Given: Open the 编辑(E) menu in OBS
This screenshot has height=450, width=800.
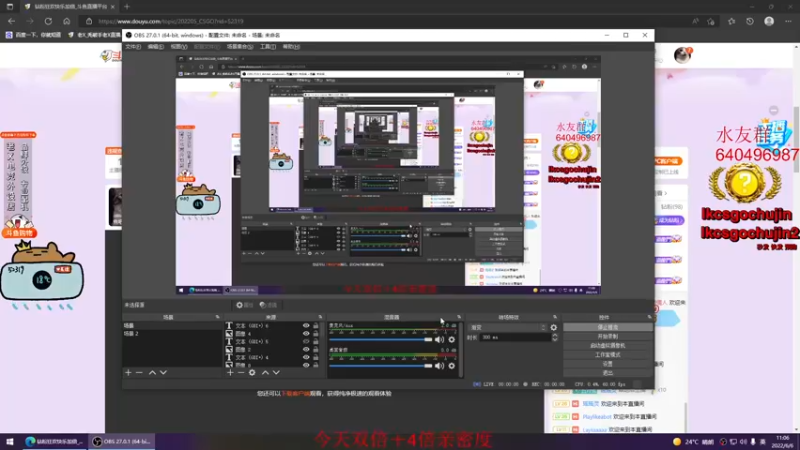Looking at the screenshot, I should pos(155,46).
